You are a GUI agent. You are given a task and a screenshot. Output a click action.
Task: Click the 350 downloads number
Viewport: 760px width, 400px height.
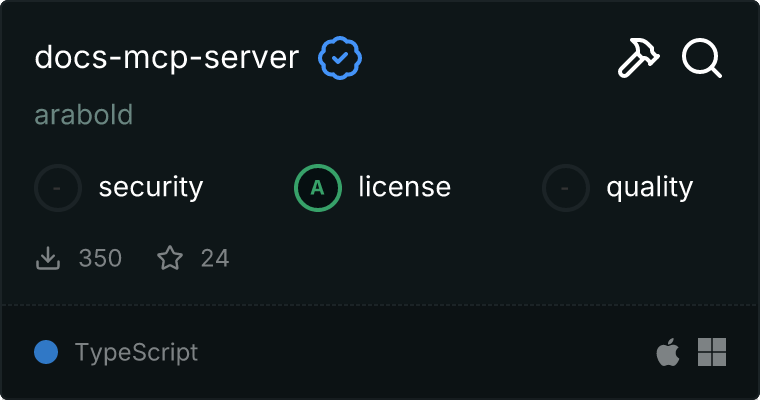[x=100, y=259]
